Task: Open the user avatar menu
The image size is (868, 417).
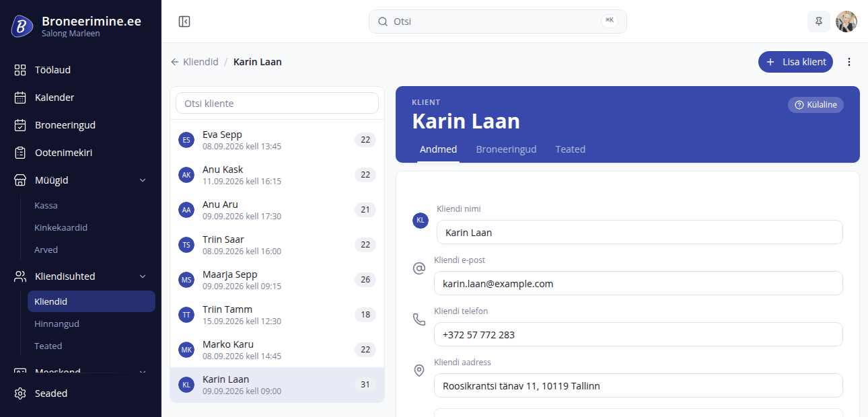Action: [x=846, y=22]
